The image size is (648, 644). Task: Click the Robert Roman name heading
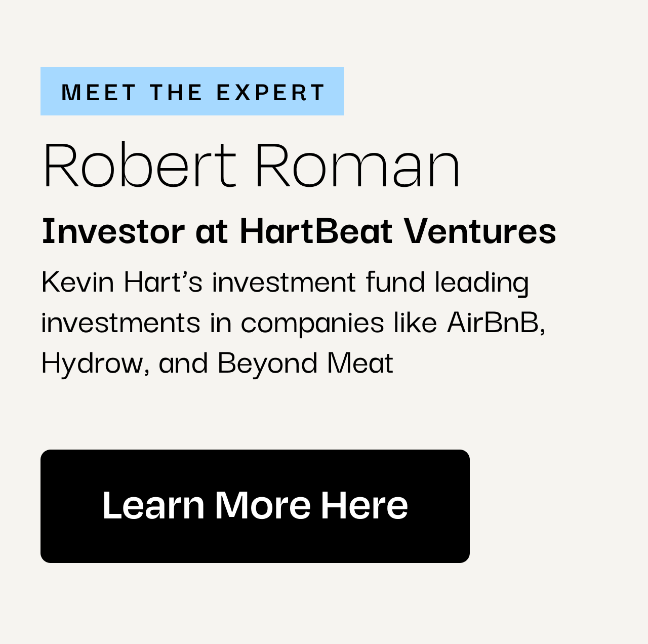(x=252, y=165)
